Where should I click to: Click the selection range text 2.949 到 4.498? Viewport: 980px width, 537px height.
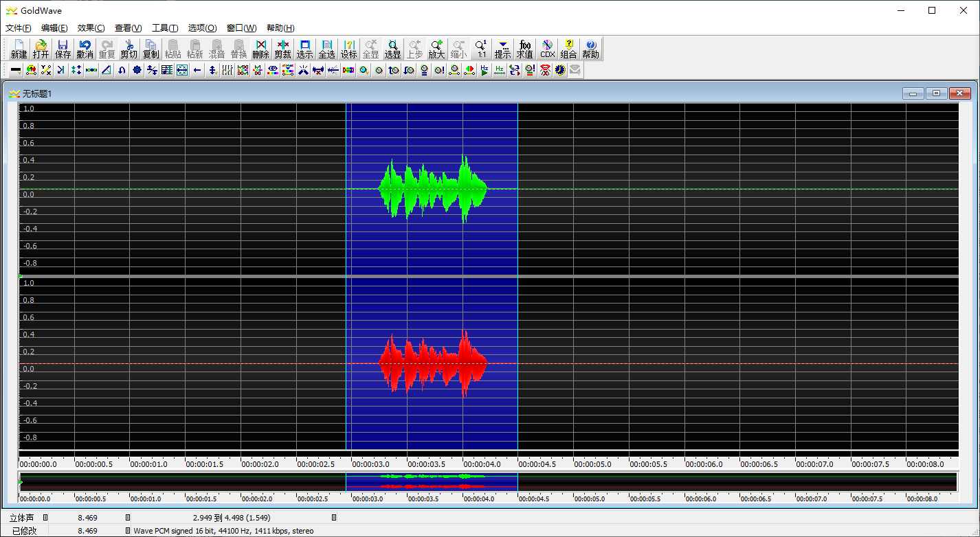232,517
